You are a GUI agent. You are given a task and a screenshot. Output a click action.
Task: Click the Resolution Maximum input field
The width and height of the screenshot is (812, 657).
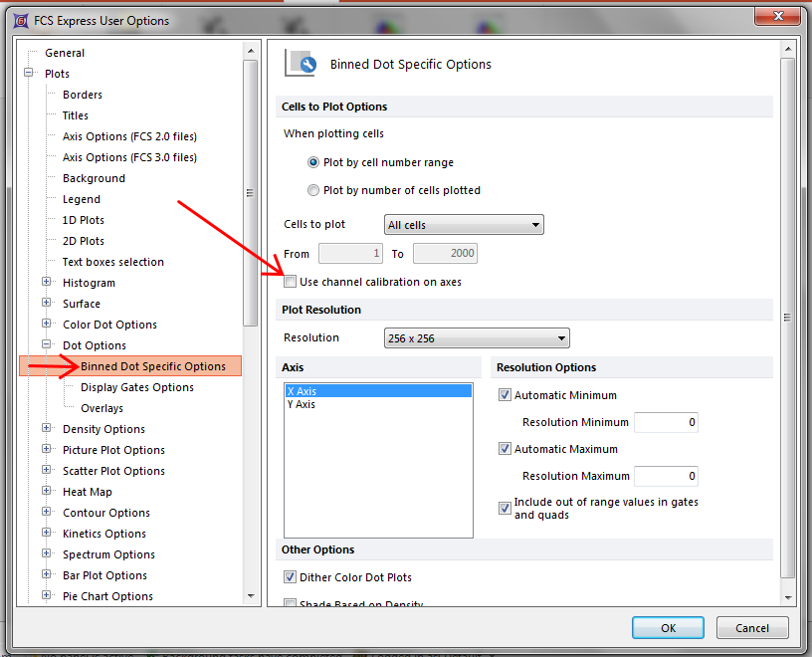[666, 476]
